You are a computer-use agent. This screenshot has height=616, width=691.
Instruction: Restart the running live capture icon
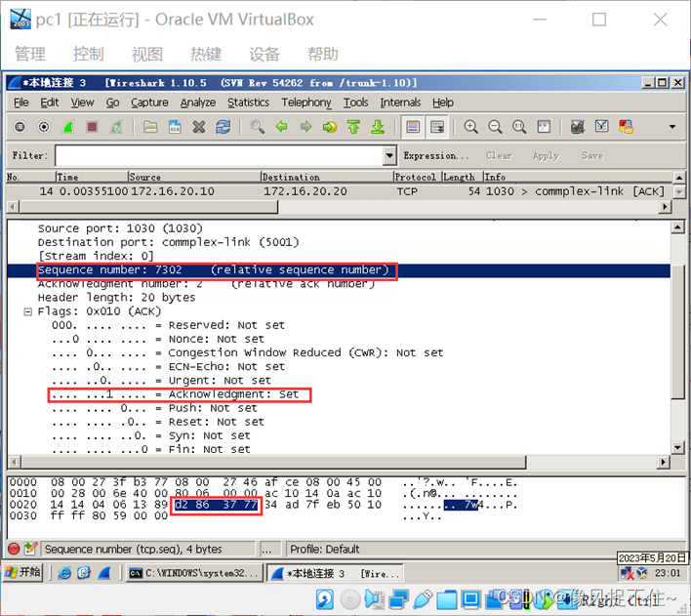coord(116,127)
